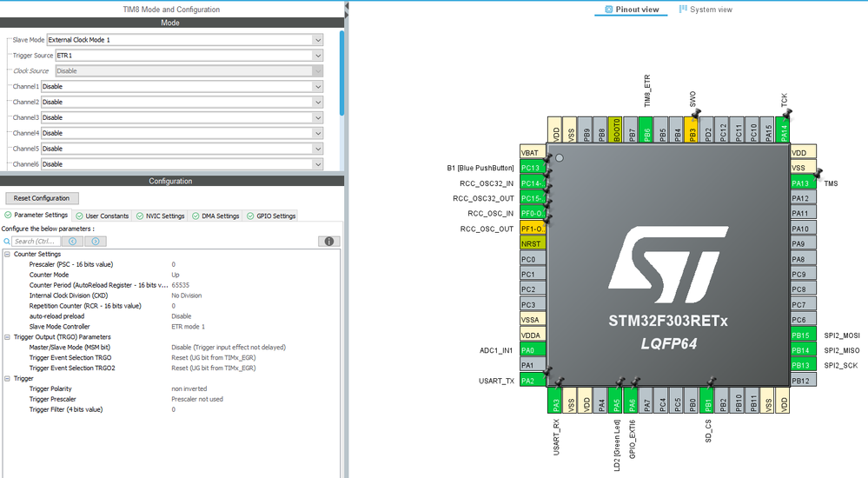Image resolution: width=868 pixels, height=478 pixels.
Task: Open the GPIO Settings tab
Action: pyautogui.click(x=271, y=216)
